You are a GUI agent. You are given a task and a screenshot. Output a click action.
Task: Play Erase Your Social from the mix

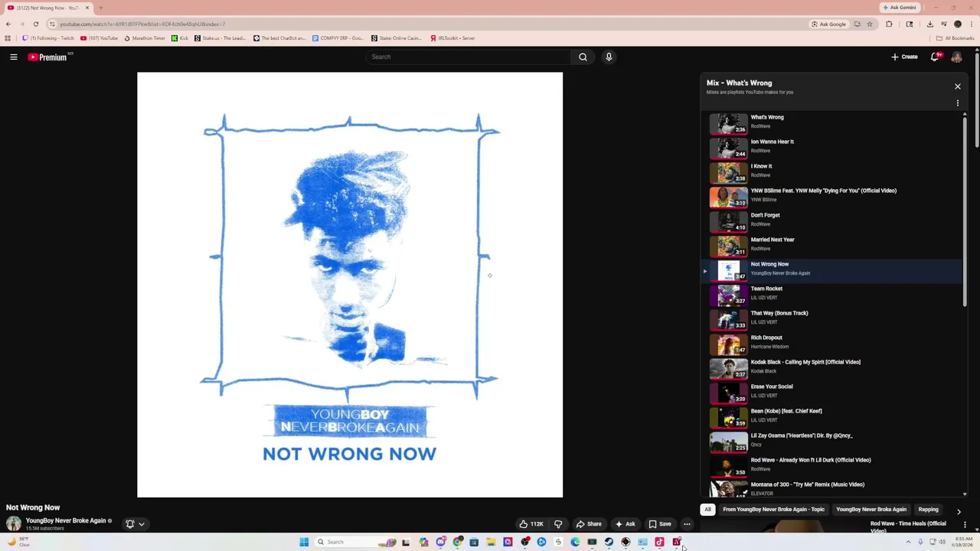coord(832,393)
